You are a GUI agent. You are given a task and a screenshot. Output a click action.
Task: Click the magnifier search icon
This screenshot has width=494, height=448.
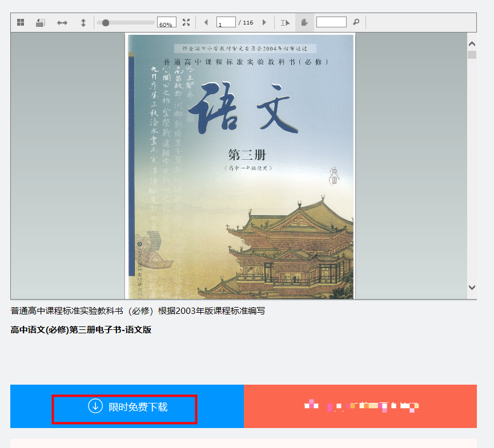(x=356, y=22)
